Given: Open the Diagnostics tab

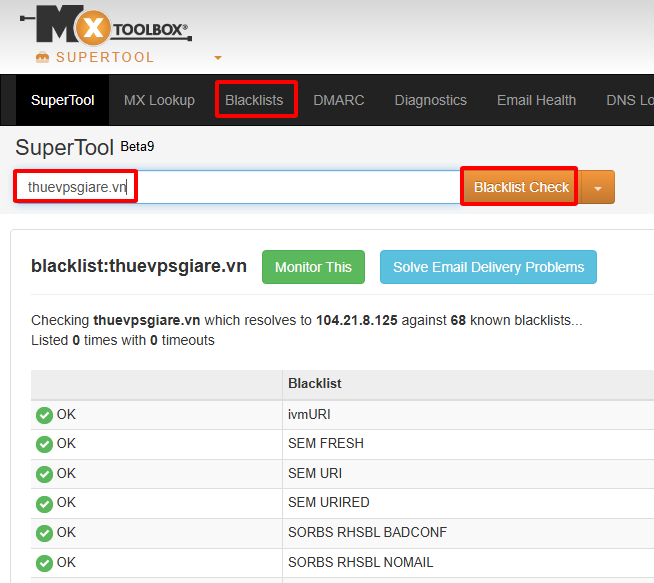Looking at the screenshot, I should (430, 100).
